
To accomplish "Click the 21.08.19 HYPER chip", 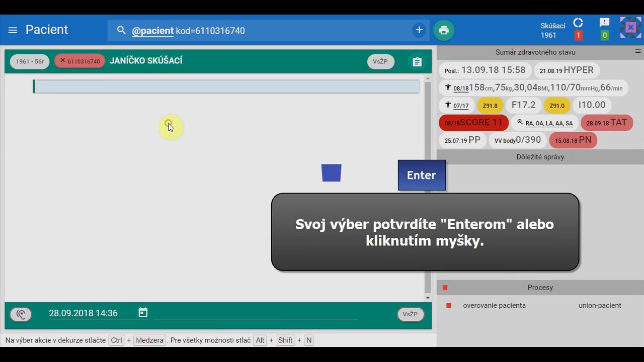I will coord(567,70).
